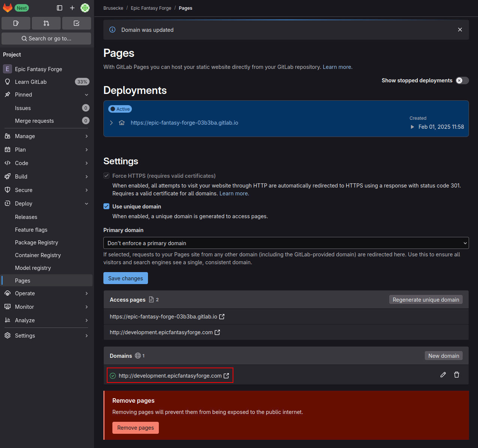The height and width of the screenshot is (448, 478).
Task: Open merge requests shortcut icon
Action: 46,23
